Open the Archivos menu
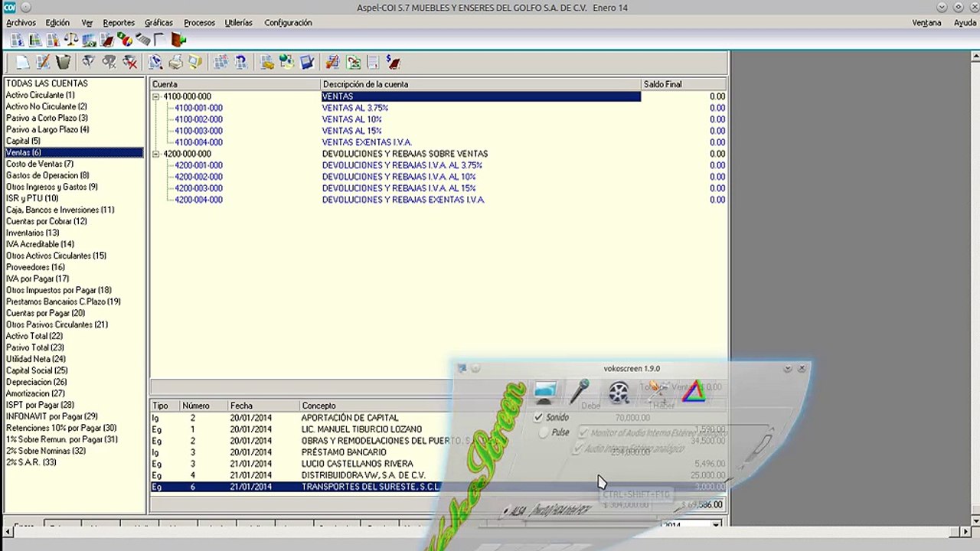This screenshot has height=551, width=980. coord(21,23)
